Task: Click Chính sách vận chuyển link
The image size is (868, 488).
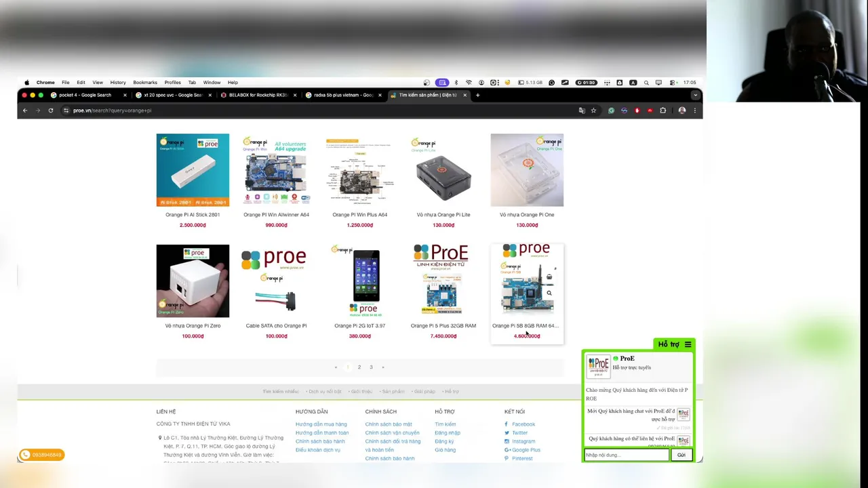Action: pyautogui.click(x=393, y=432)
